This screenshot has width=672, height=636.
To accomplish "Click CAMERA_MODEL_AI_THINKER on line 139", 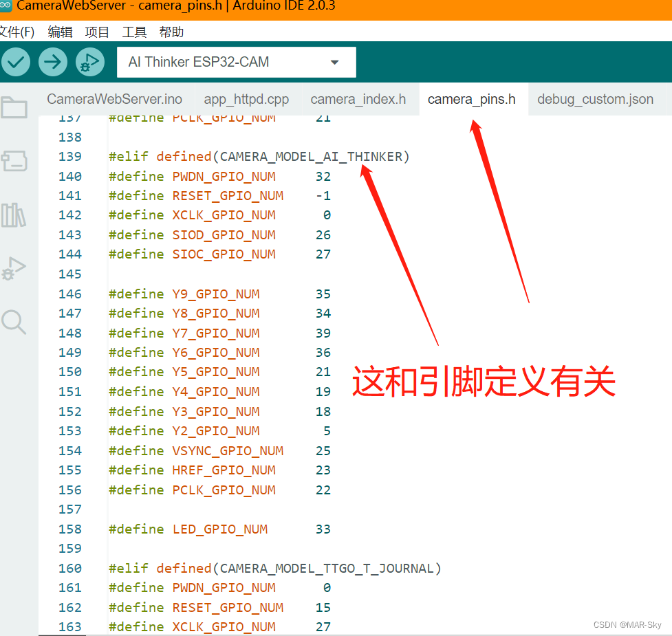I will coord(311,157).
